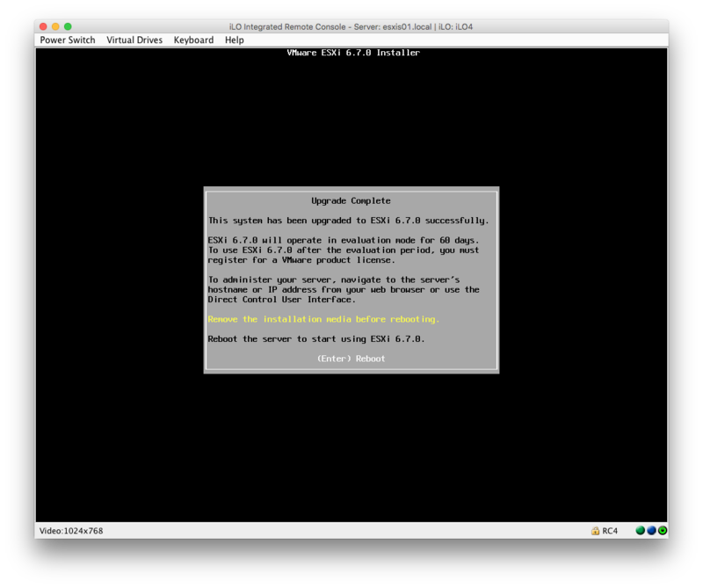The height and width of the screenshot is (588, 703).
Task: Click the blue UID indicator icon
Action: click(x=651, y=531)
